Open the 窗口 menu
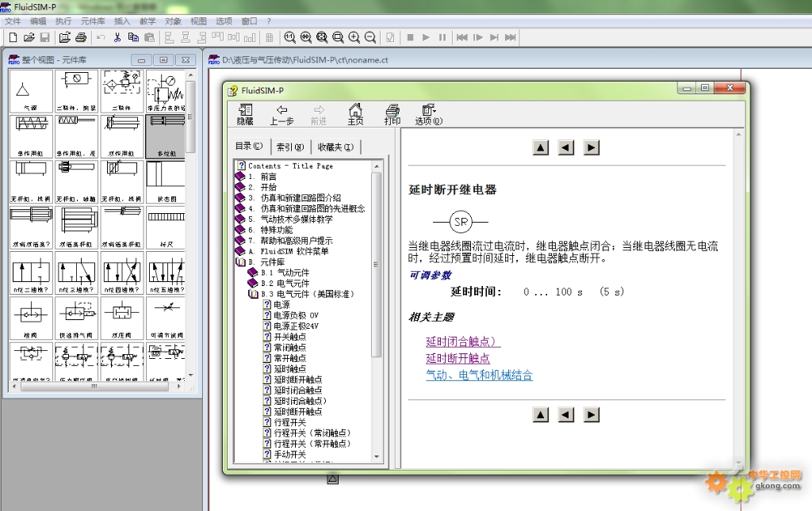This screenshot has width=812, height=511. 249,21
